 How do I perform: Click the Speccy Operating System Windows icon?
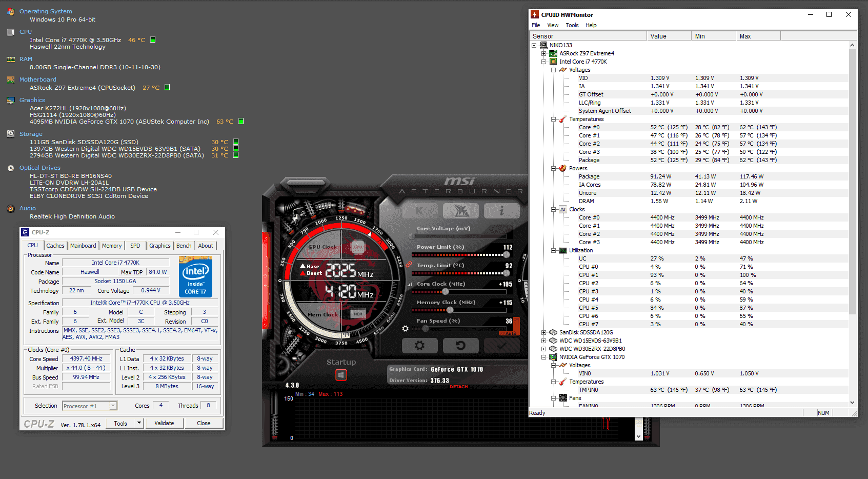pyautogui.click(x=11, y=11)
